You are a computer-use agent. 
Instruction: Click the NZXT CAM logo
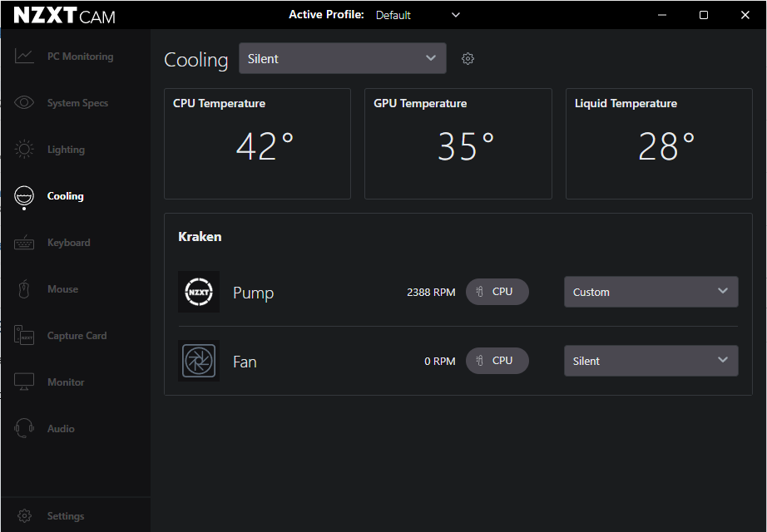click(65, 16)
